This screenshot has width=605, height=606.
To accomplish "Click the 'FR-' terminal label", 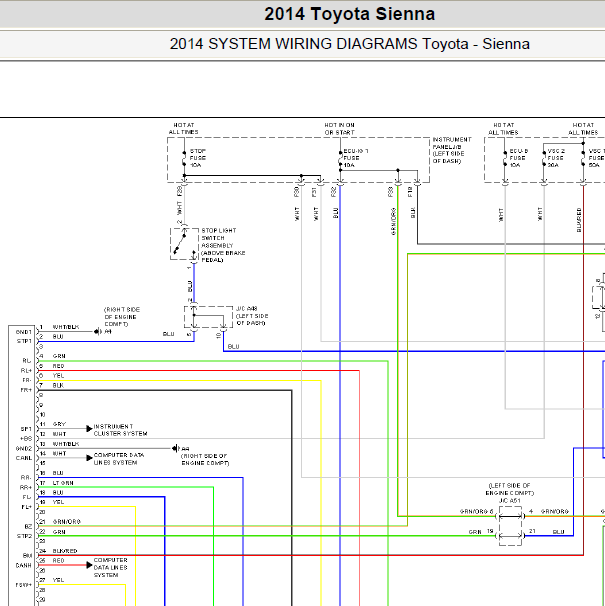I will click(27, 380).
